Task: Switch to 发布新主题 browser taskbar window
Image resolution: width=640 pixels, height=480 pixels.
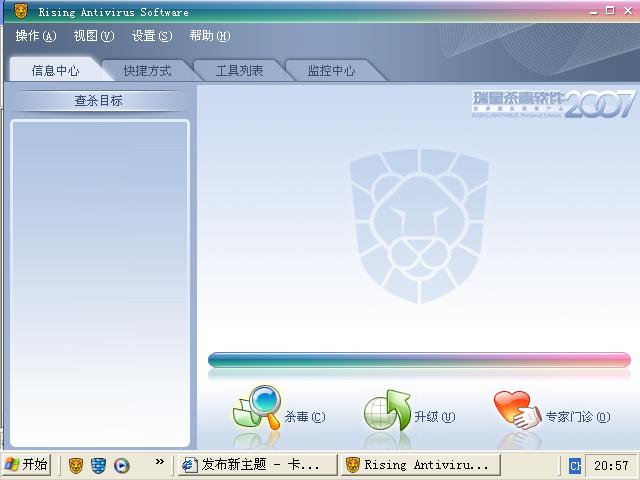Action: [x=258, y=465]
